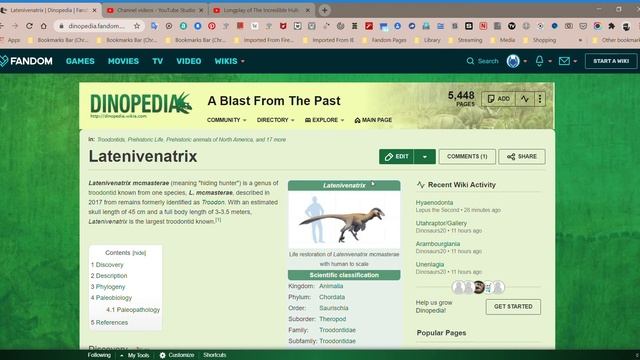Close the Latenivenatrix Dinopedia tab

94,10
